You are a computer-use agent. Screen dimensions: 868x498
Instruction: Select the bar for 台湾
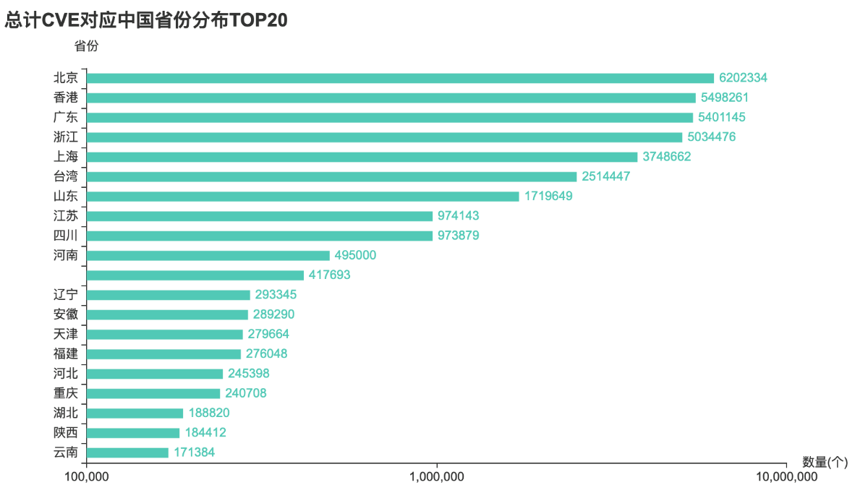[331, 176]
